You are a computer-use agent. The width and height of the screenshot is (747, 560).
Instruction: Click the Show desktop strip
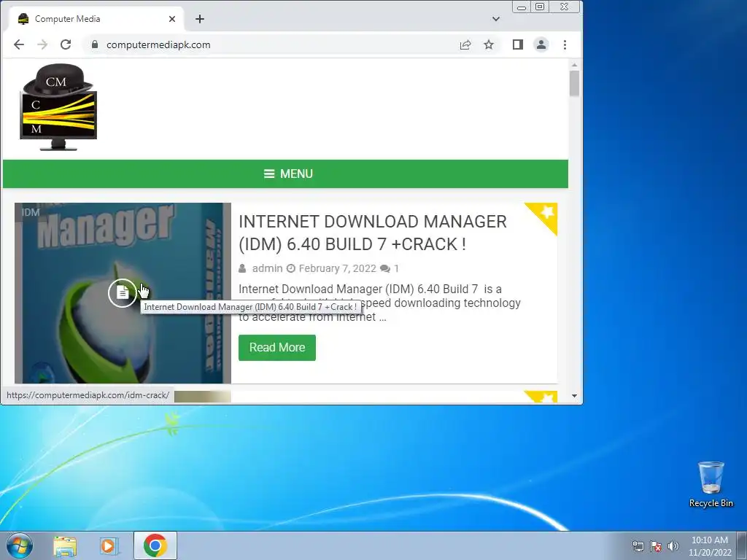tap(742, 545)
